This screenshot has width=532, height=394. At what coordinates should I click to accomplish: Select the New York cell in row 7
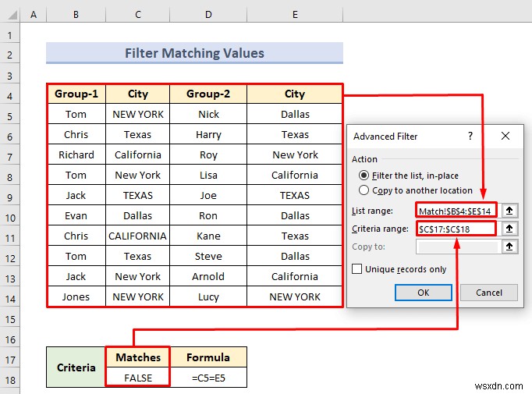click(x=295, y=154)
